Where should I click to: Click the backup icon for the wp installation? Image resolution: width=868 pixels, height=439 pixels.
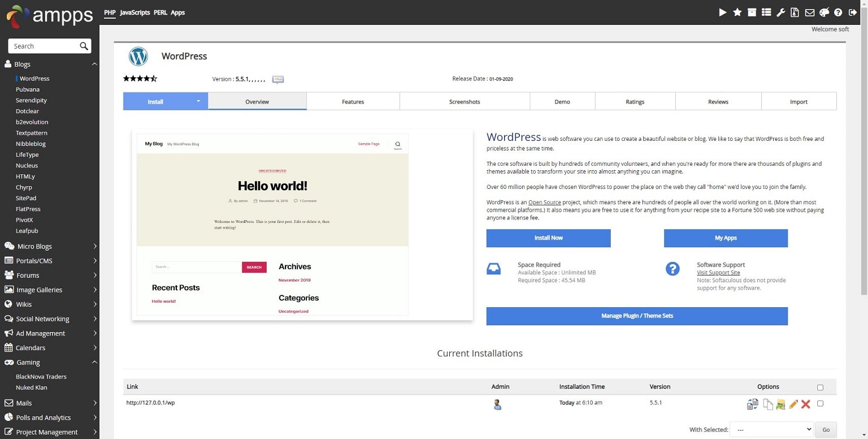click(752, 404)
